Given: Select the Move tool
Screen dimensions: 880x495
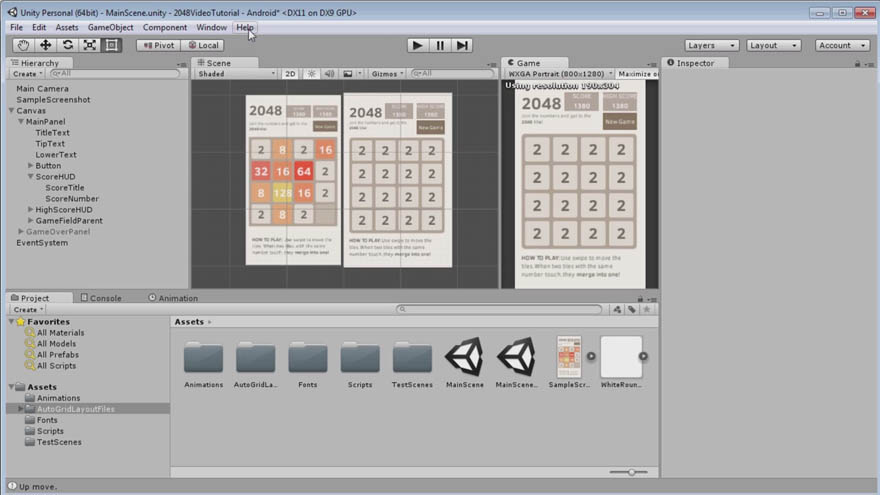Looking at the screenshot, I should click(x=45, y=45).
